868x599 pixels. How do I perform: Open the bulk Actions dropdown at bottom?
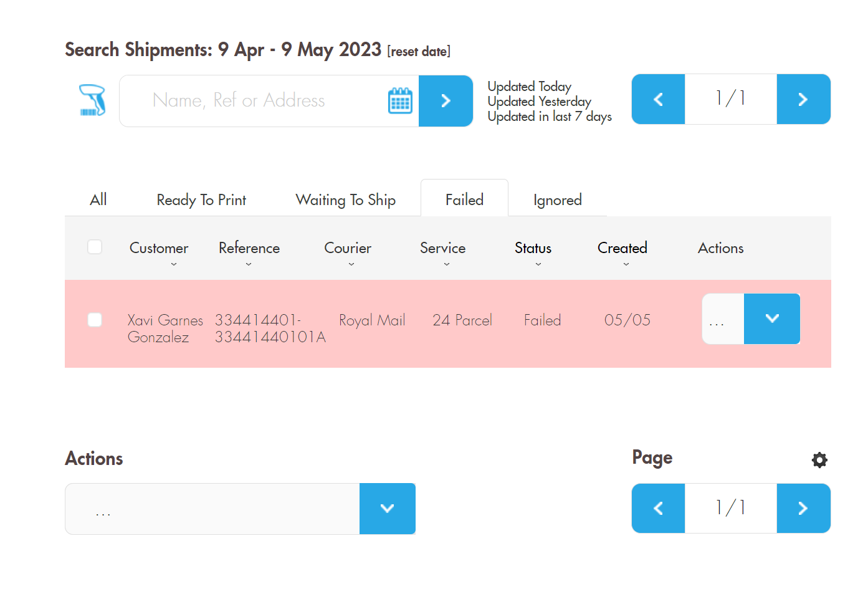tap(388, 509)
